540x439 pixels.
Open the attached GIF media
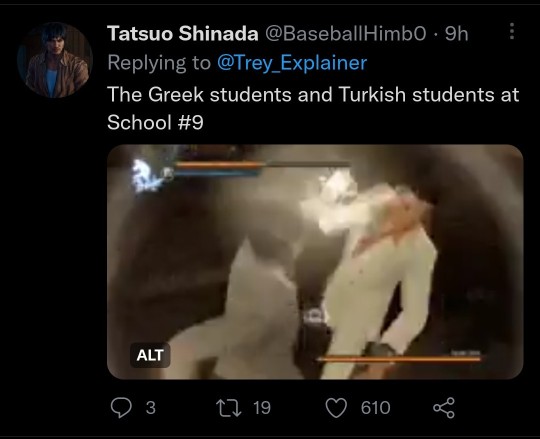pyautogui.click(x=315, y=262)
